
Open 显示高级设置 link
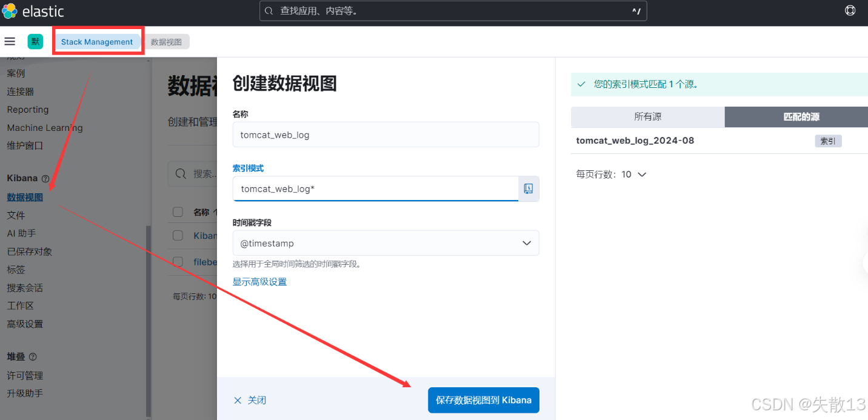coord(259,281)
